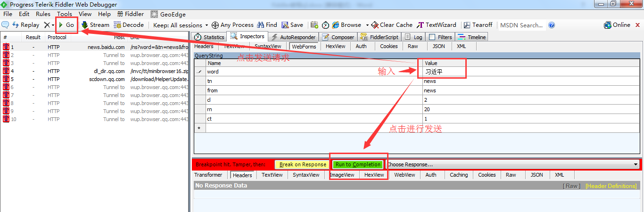Select session 1 news.baidu.com
Screen dimensions: 644x212
[94, 47]
